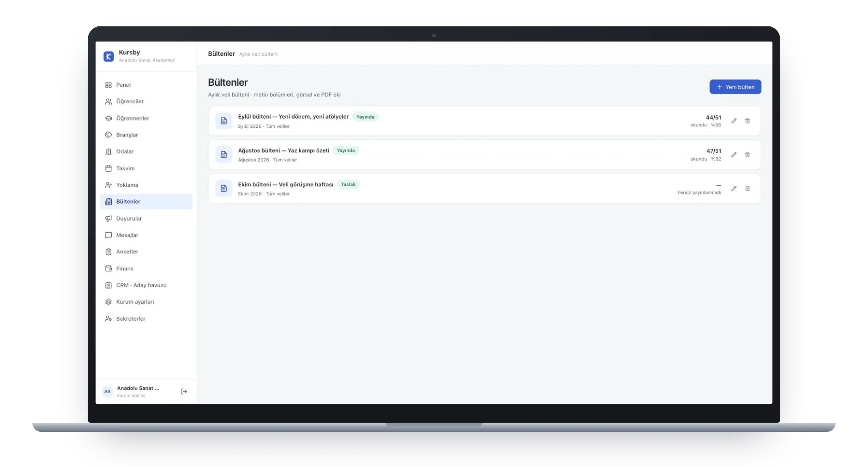Viewport: 868px width, 467px height.
Task: Open the Finans wallet icon
Action: (x=108, y=269)
